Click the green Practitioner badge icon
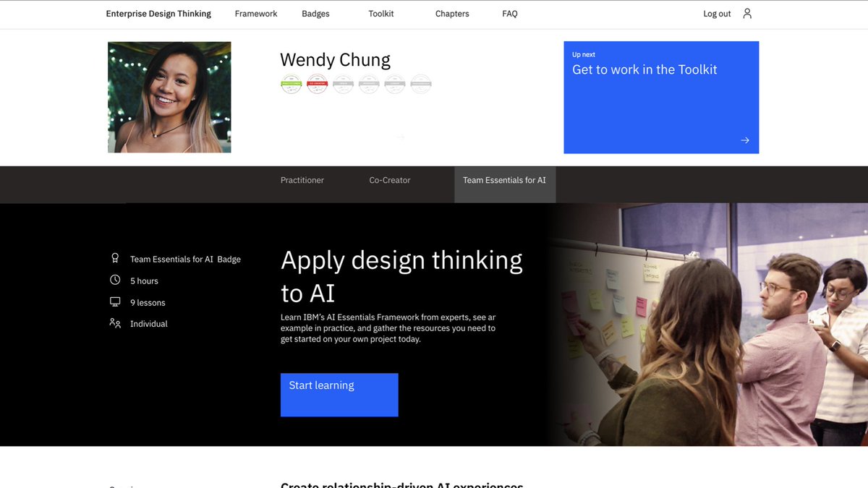Viewport: 868px width, 488px height. [292, 85]
